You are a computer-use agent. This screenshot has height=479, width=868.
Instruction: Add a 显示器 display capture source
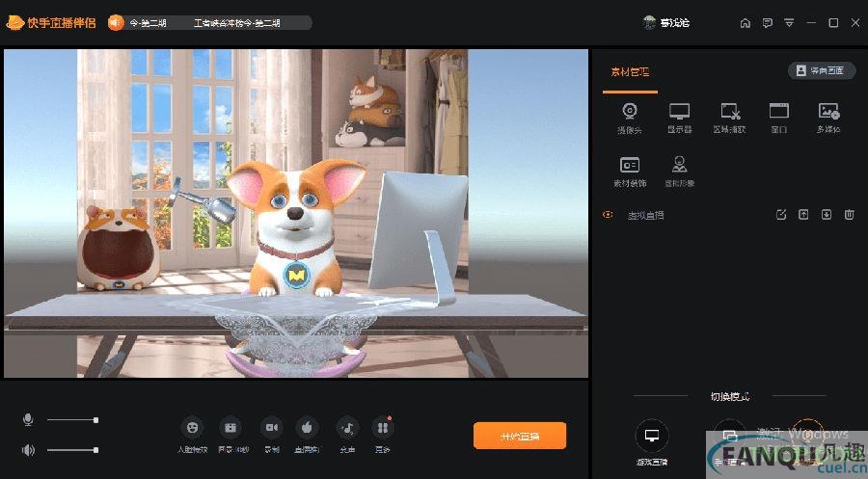coord(679,119)
